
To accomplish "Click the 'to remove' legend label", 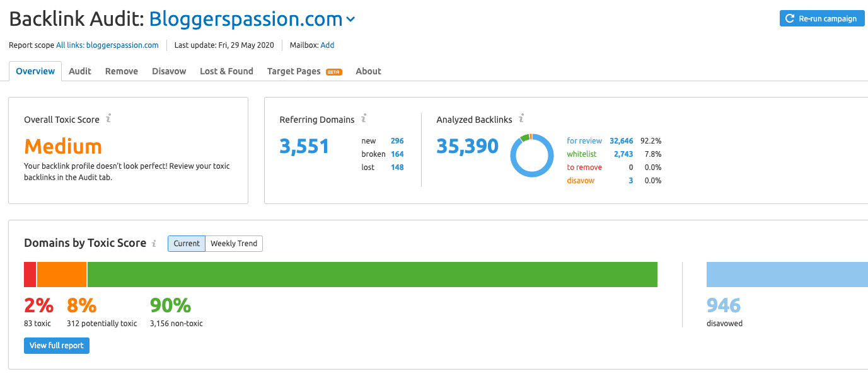I will tap(584, 167).
